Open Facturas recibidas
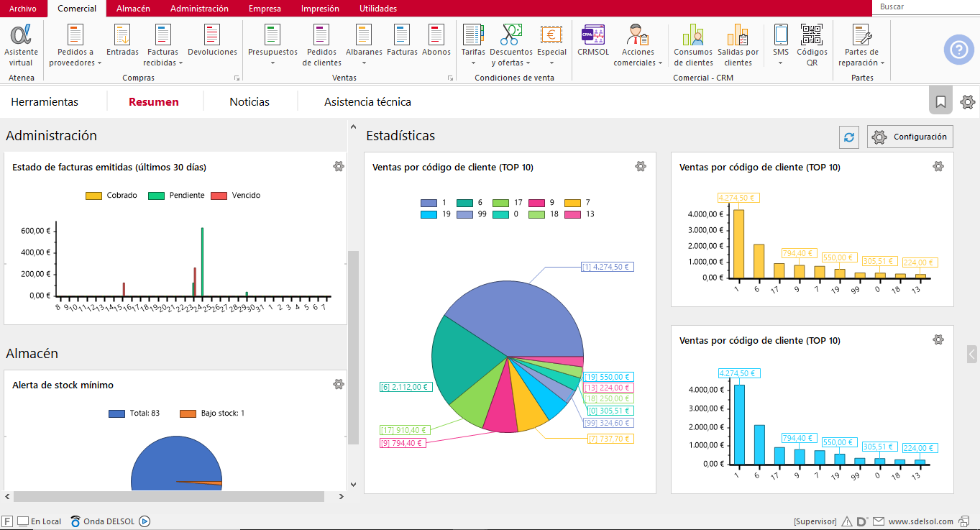980x530 pixels. click(163, 46)
